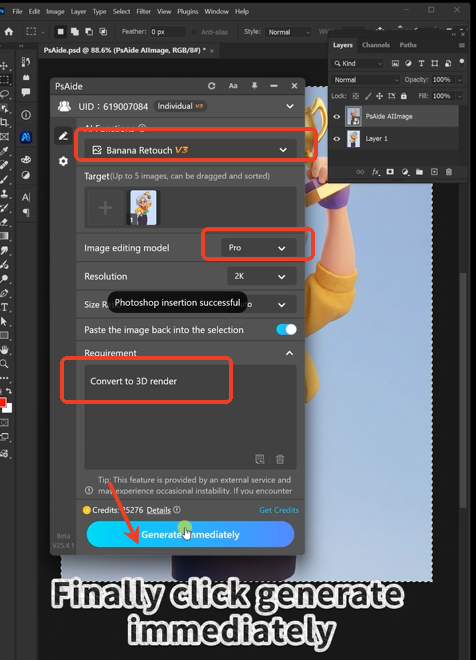The width and height of the screenshot is (476, 660).
Task: Click the Feather value field
Action: pos(168,32)
